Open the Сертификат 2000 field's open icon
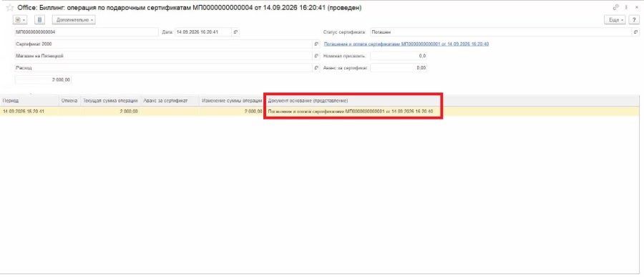Image resolution: width=644 pixels, height=277 pixels. click(x=317, y=44)
